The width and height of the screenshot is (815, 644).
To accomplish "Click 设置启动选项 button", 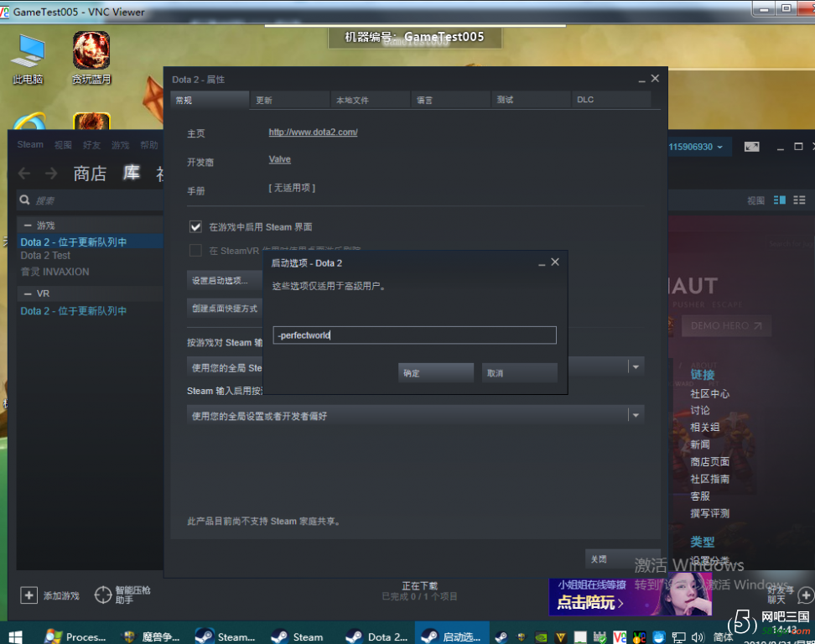I will (x=225, y=280).
